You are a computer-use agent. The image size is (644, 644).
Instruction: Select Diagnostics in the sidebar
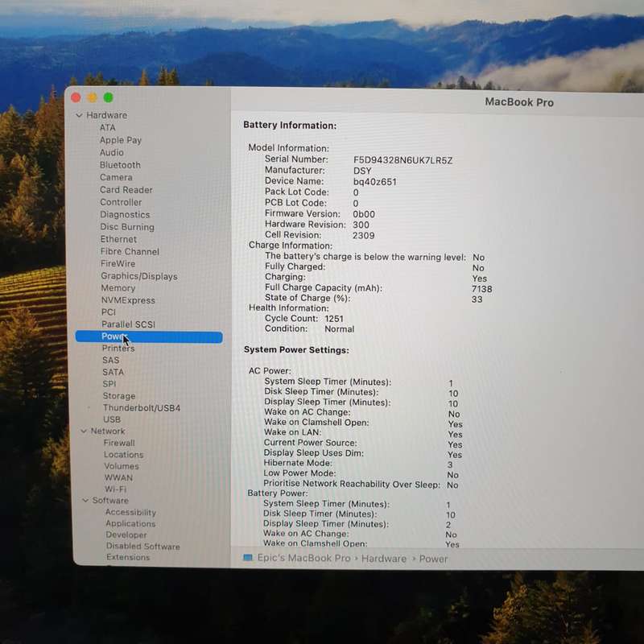[x=125, y=214]
